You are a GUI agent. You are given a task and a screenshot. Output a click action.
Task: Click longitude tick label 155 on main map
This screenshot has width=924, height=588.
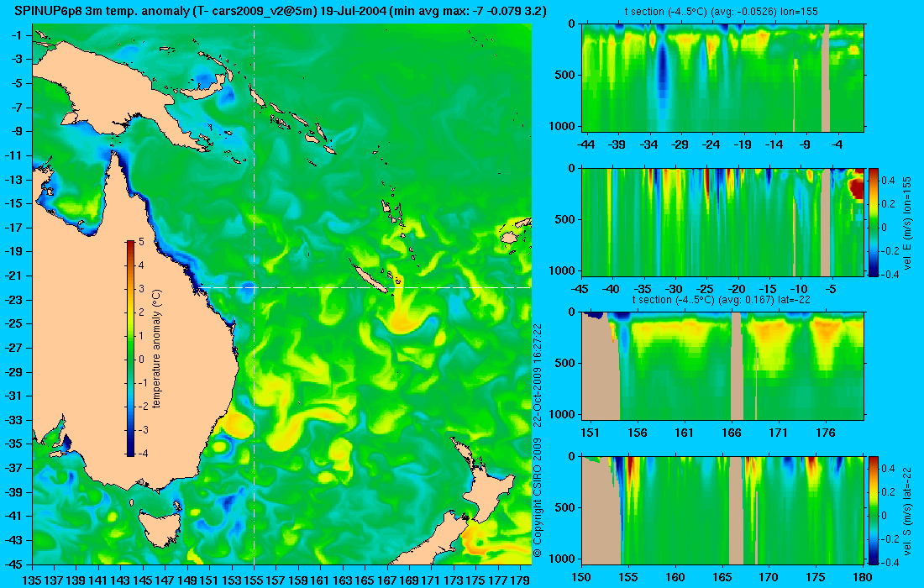254,580
